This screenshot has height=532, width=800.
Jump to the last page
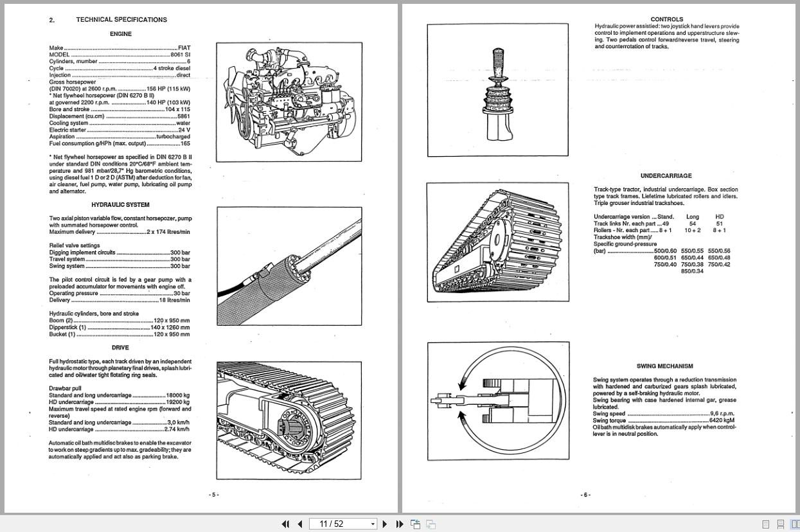399,524
